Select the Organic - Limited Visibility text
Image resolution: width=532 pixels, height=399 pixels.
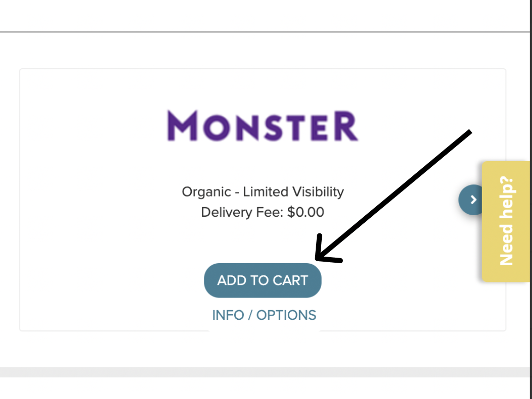coord(263,192)
